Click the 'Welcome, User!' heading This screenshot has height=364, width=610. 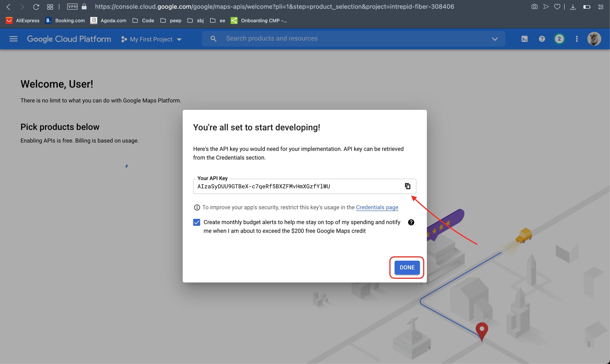click(x=57, y=84)
